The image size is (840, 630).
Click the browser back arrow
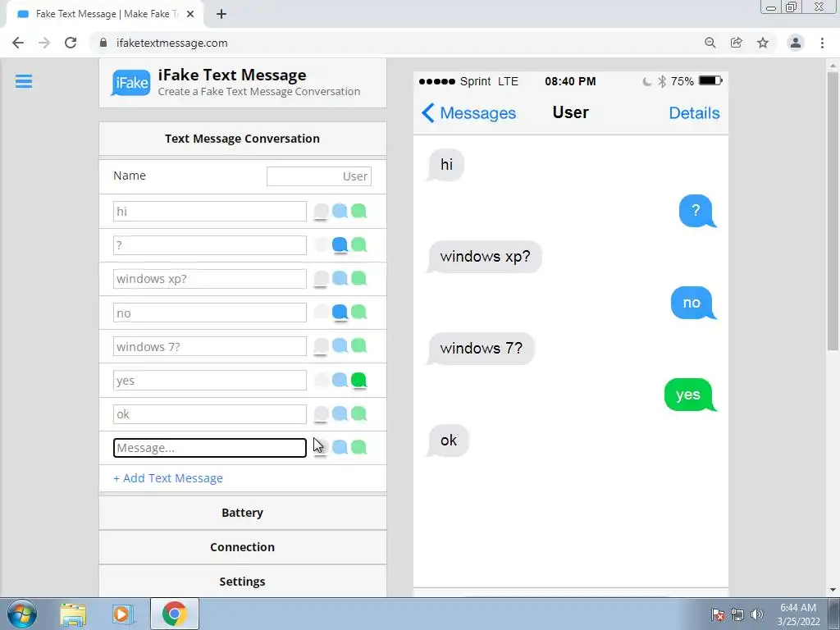tap(18, 43)
